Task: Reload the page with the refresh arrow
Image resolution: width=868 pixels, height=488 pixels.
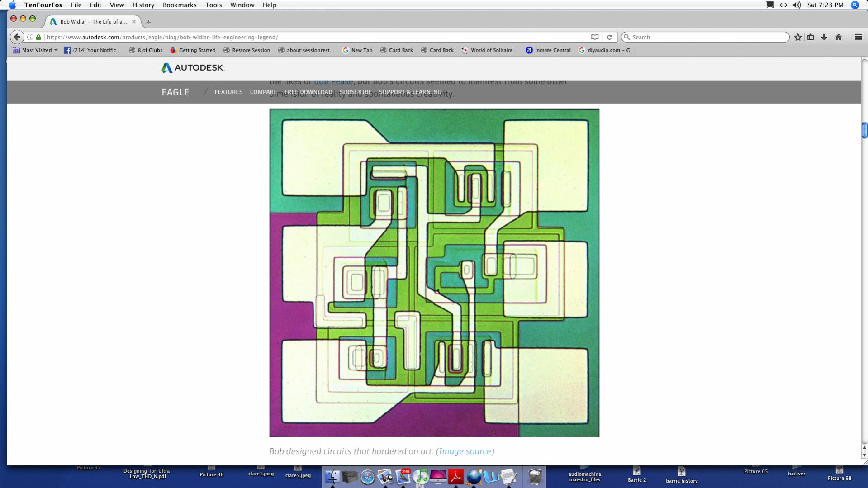Action: coord(609,37)
